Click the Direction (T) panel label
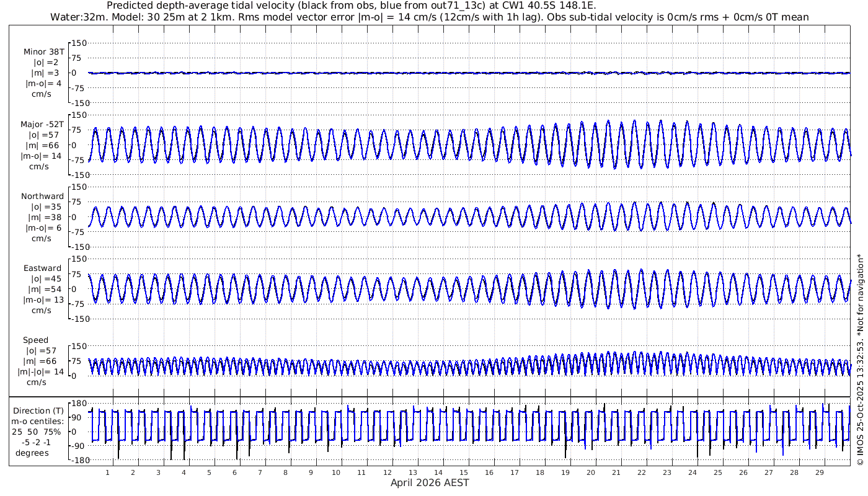The image size is (868, 496). click(x=39, y=410)
